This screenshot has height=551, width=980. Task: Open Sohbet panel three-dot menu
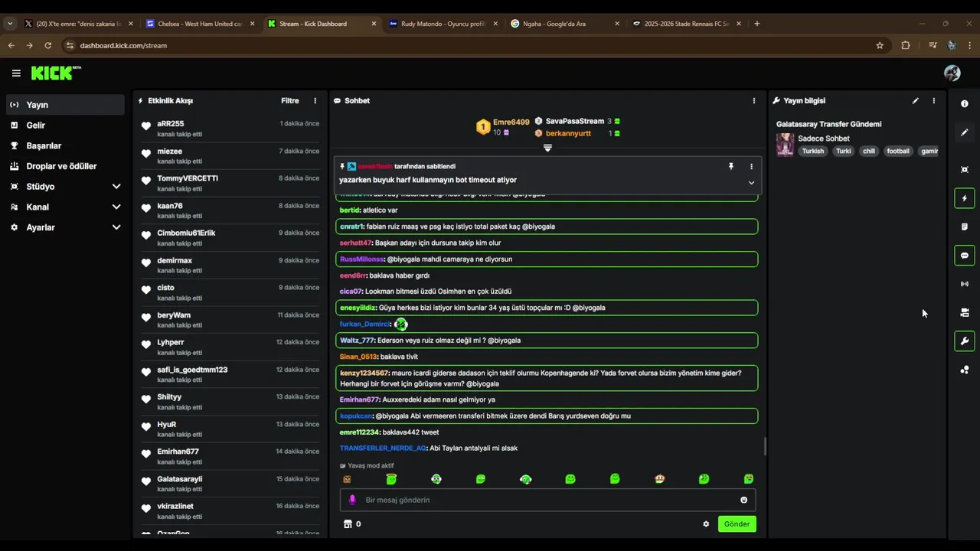(753, 100)
